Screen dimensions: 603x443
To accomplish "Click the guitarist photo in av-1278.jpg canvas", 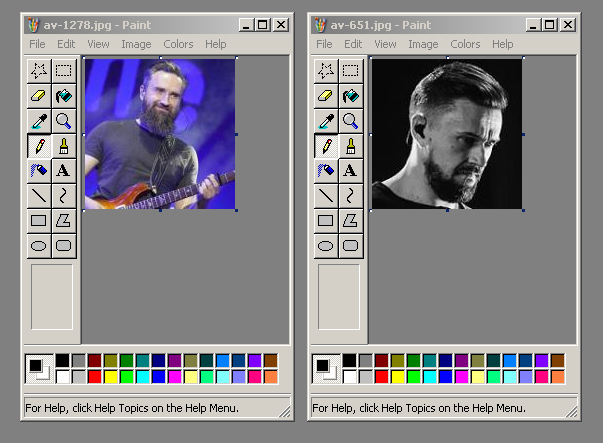I will (160, 134).
